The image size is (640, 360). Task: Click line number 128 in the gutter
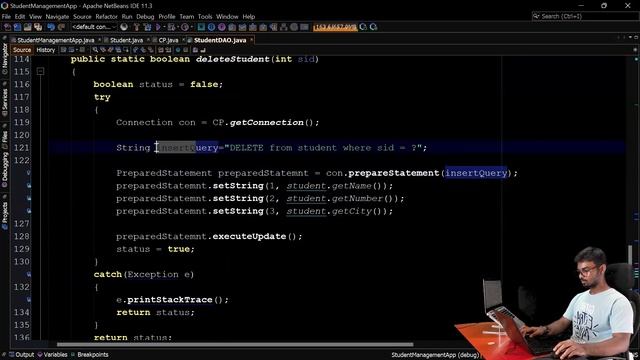pyautogui.click(x=21, y=236)
